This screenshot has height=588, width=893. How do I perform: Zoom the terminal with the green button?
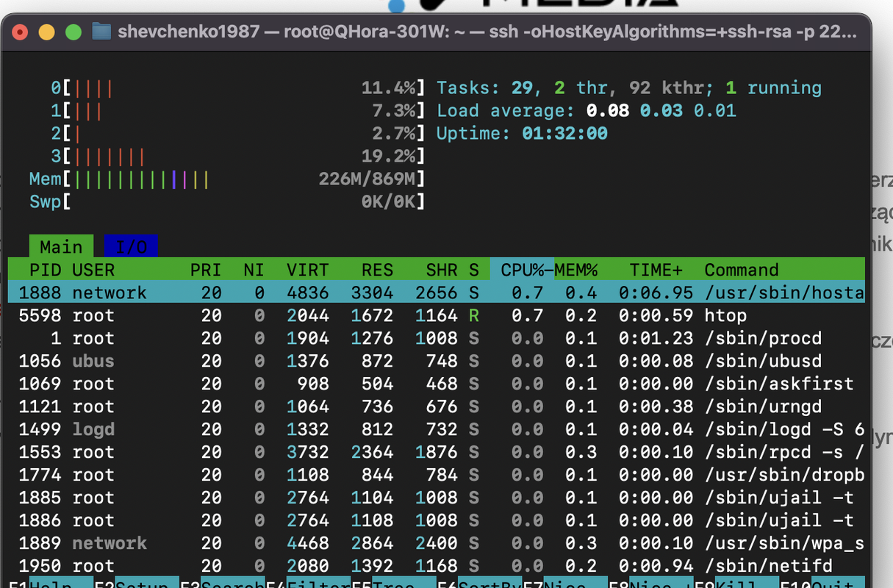pyautogui.click(x=73, y=32)
